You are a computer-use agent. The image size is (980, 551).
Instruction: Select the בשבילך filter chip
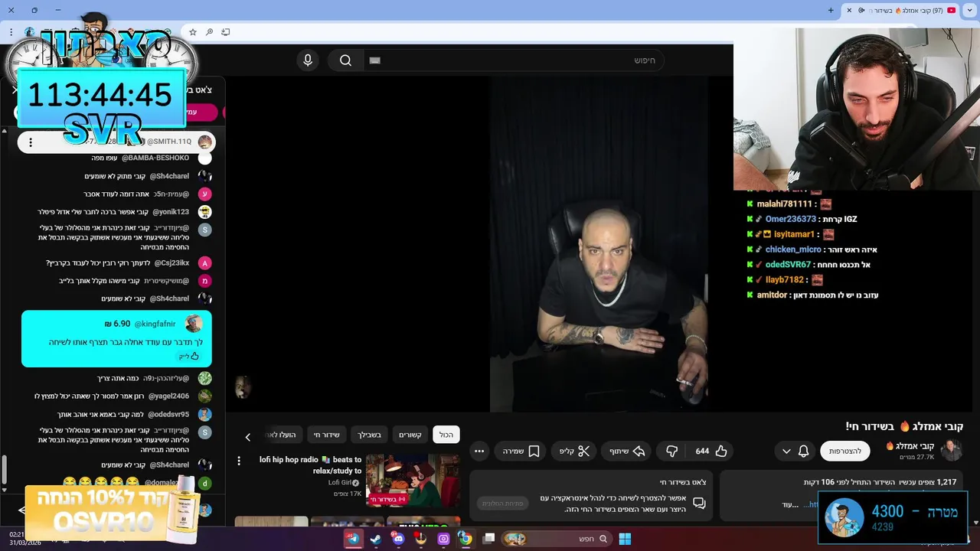tap(369, 435)
